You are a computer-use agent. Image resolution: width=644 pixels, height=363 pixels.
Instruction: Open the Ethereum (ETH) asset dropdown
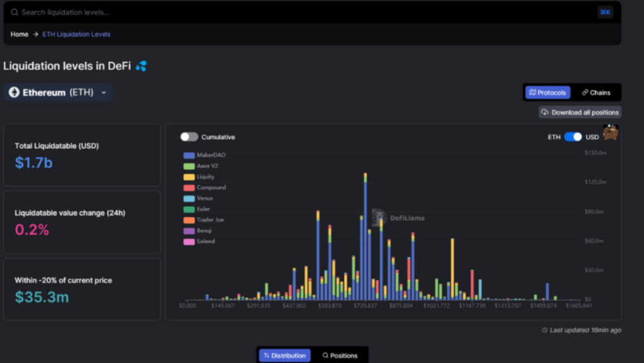coord(58,92)
